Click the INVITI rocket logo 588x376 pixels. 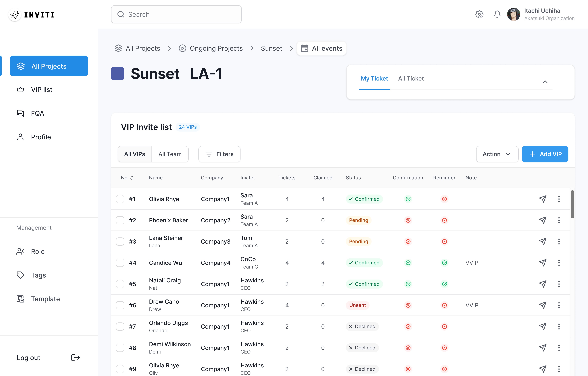click(15, 15)
